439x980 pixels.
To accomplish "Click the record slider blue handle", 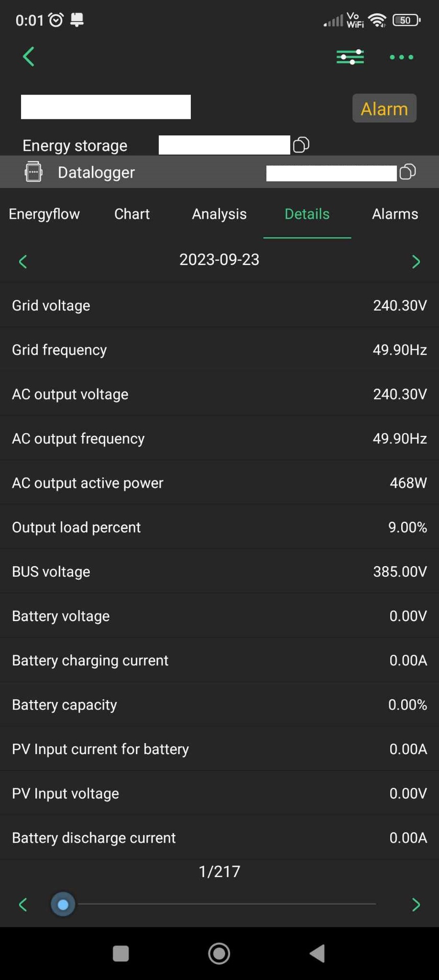I will tap(63, 905).
